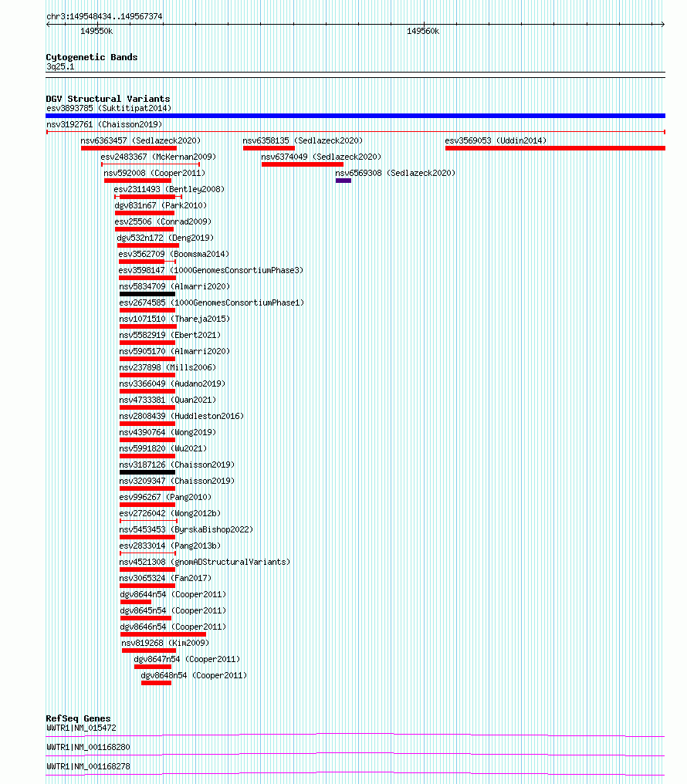This screenshot has width=687, height=784.
Task: Select esv2311493 (Bentley2008) variant
Action: [x=169, y=189]
